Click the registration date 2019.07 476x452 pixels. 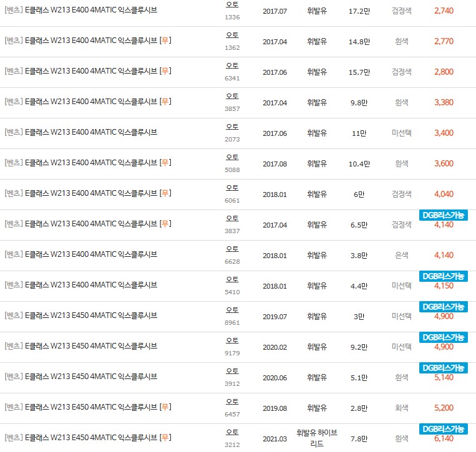pos(274,317)
